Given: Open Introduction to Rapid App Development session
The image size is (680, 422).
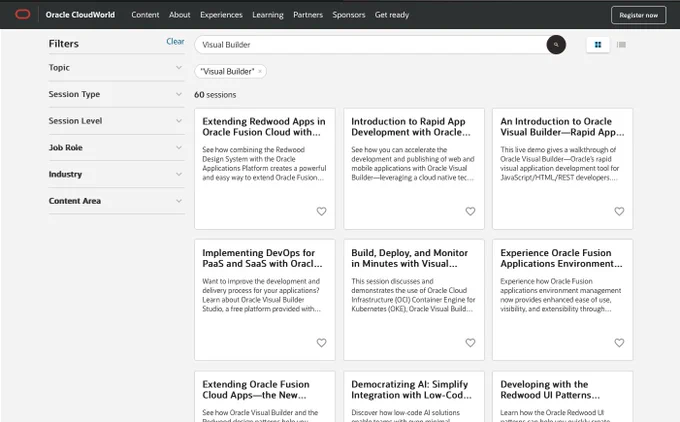Looking at the screenshot, I should tap(411, 127).
